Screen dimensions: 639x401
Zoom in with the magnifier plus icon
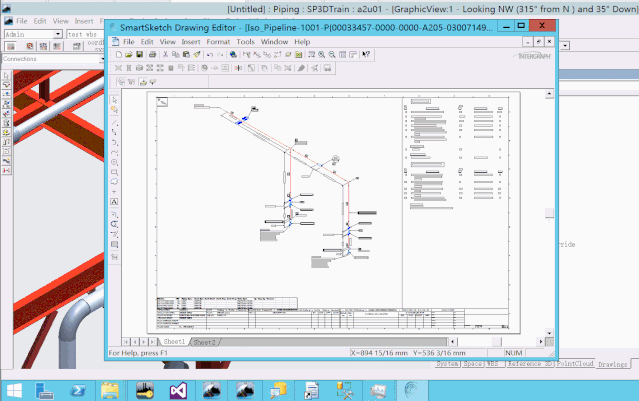[322, 55]
